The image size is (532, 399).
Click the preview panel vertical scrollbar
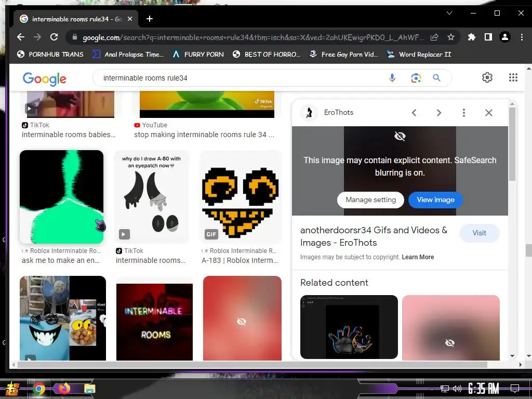(512, 144)
